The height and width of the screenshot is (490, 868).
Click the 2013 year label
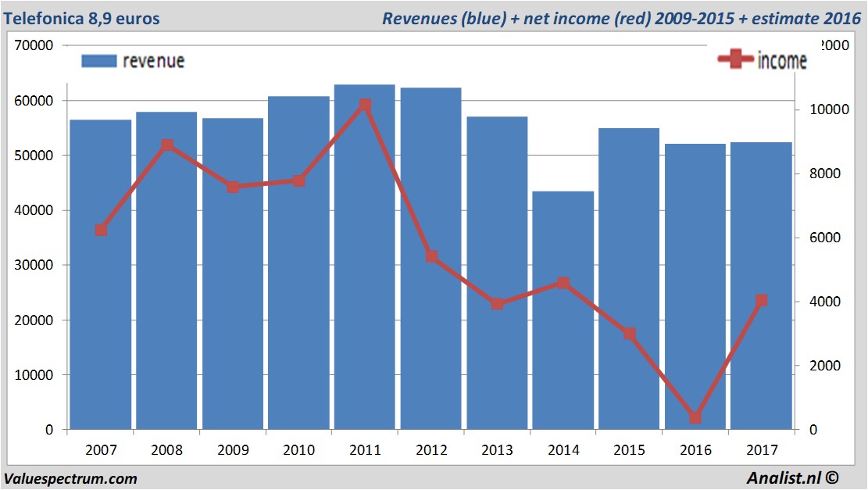click(497, 450)
